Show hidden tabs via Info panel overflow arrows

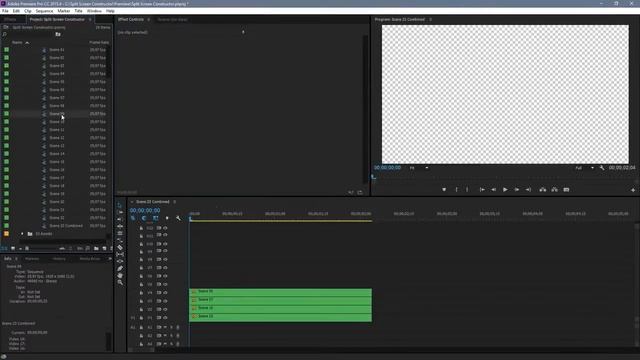click(110, 259)
